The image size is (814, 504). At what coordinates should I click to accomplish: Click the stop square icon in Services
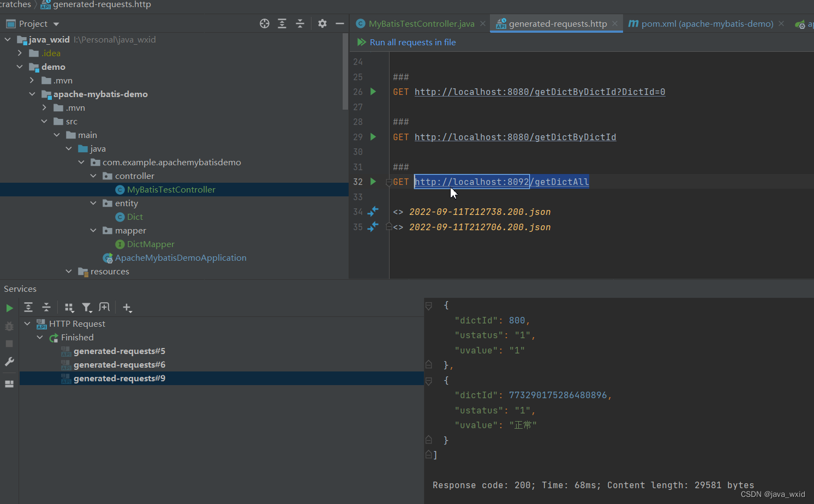(9, 344)
